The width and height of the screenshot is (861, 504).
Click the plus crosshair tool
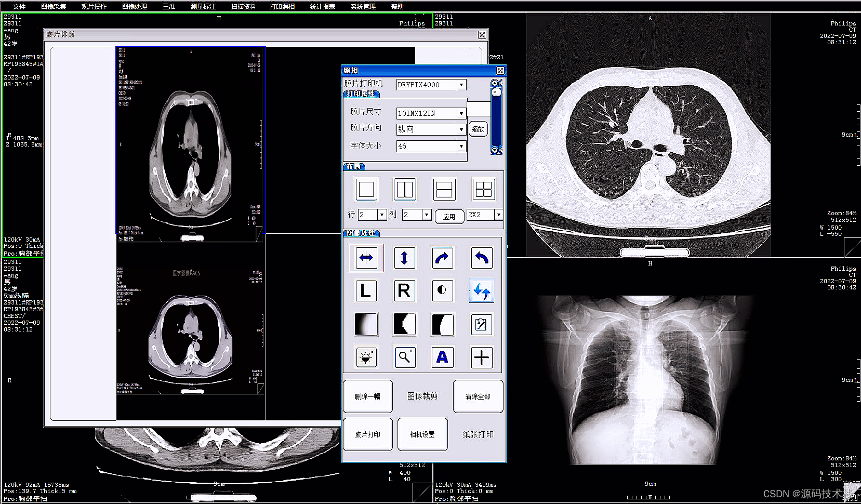pos(482,357)
